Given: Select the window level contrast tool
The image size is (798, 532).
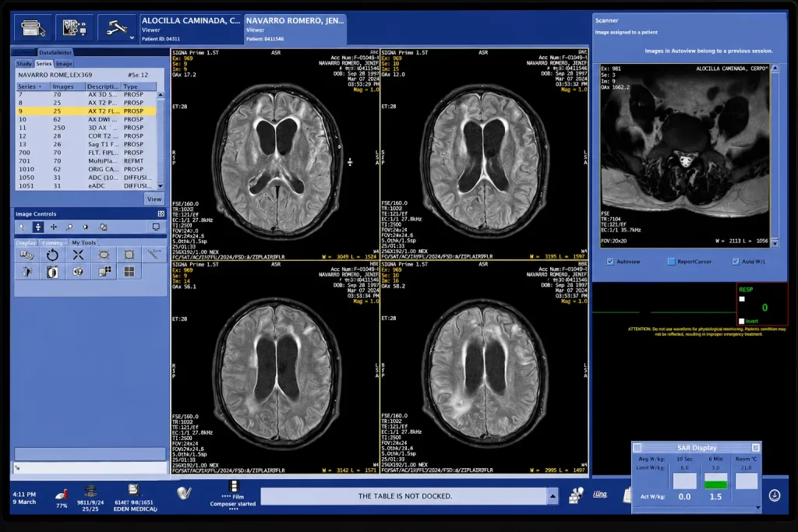Looking at the screenshot, I should point(86,227).
